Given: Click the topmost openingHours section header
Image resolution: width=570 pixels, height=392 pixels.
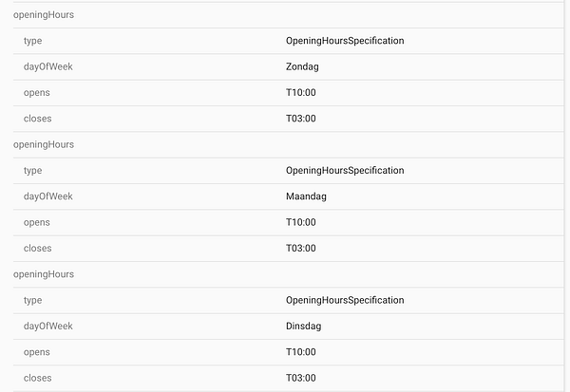Looking at the screenshot, I should click(43, 15).
